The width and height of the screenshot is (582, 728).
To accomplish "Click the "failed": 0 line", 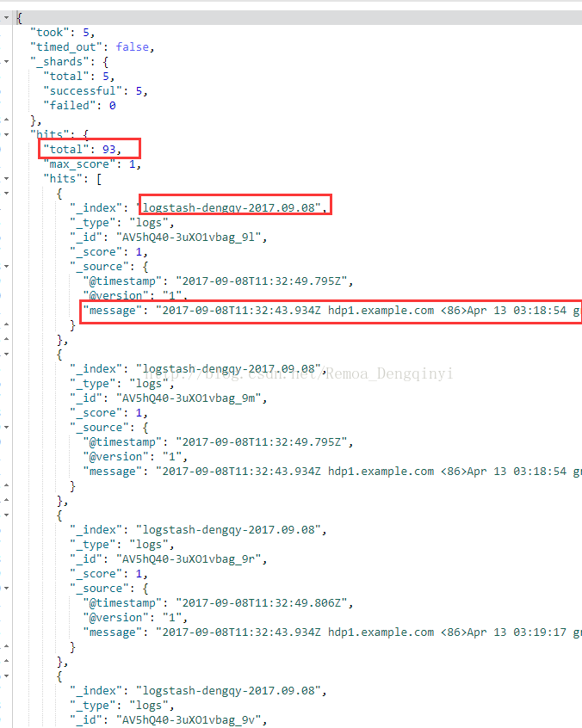I will pos(79,105).
